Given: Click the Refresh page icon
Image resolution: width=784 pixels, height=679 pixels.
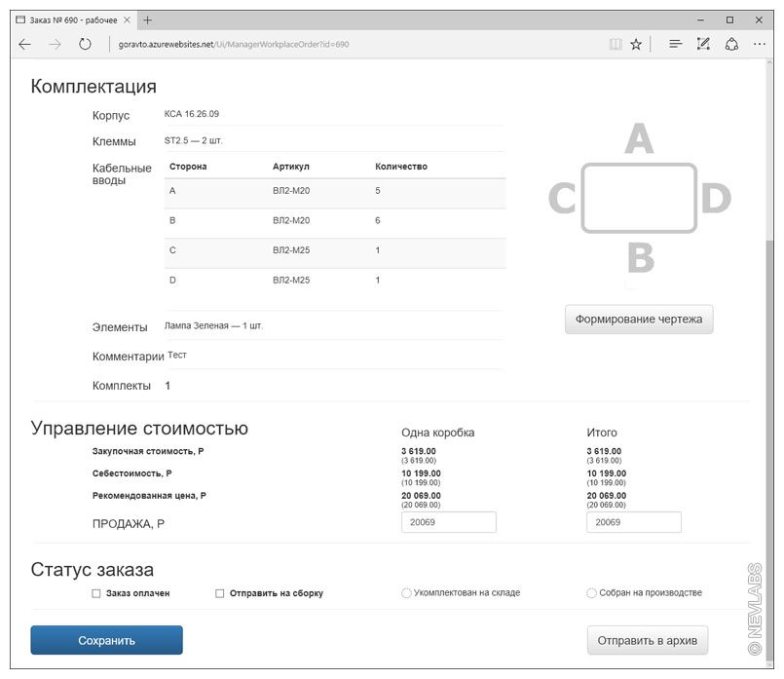Looking at the screenshot, I should click(85, 44).
